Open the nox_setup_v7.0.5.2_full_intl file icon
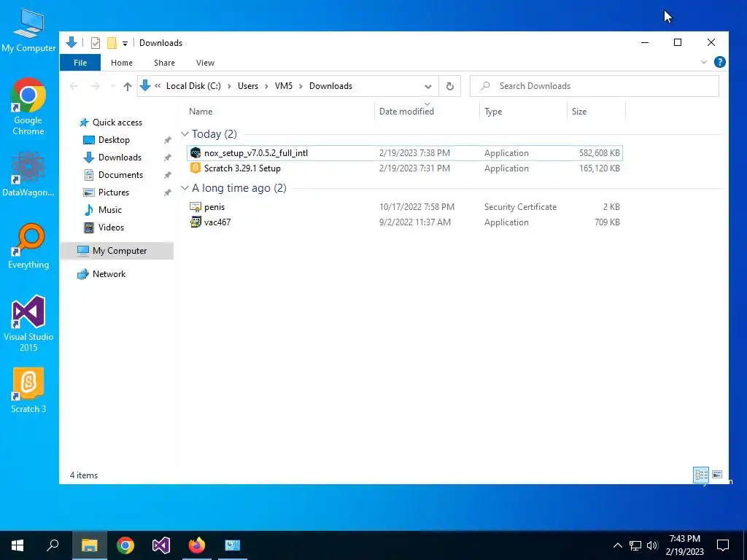 [196, 153]
